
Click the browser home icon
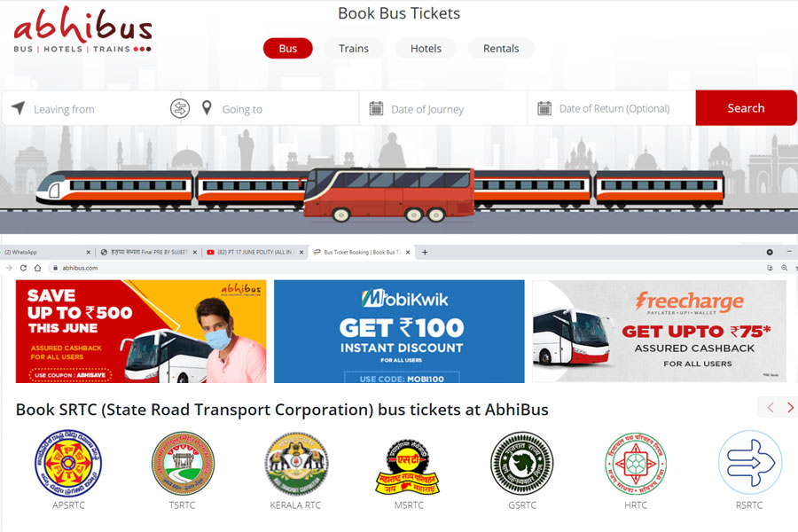pos(37,268)
